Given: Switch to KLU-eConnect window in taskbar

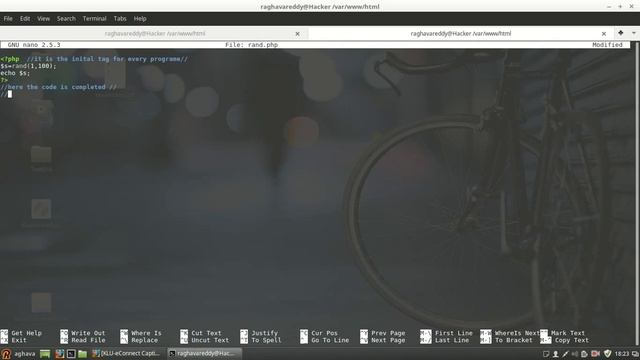Looking at the screenshot, I should 126,353.
